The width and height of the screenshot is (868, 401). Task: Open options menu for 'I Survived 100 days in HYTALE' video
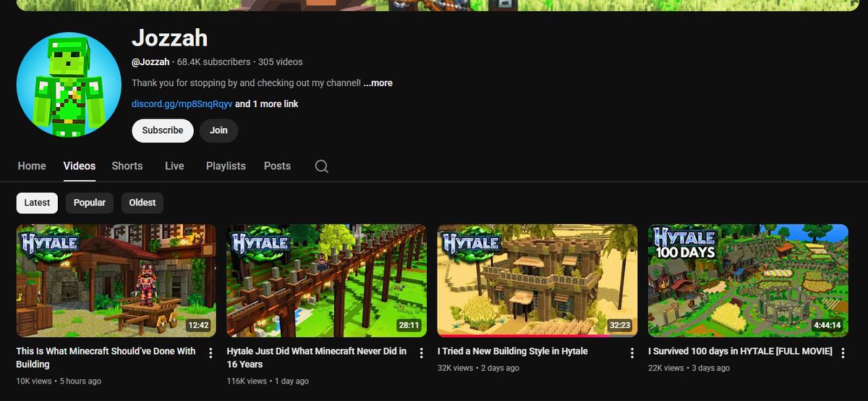tap(842, 353)
